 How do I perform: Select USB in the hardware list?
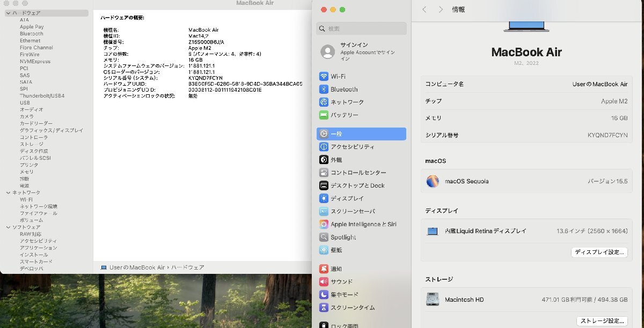tap(25, 103)
